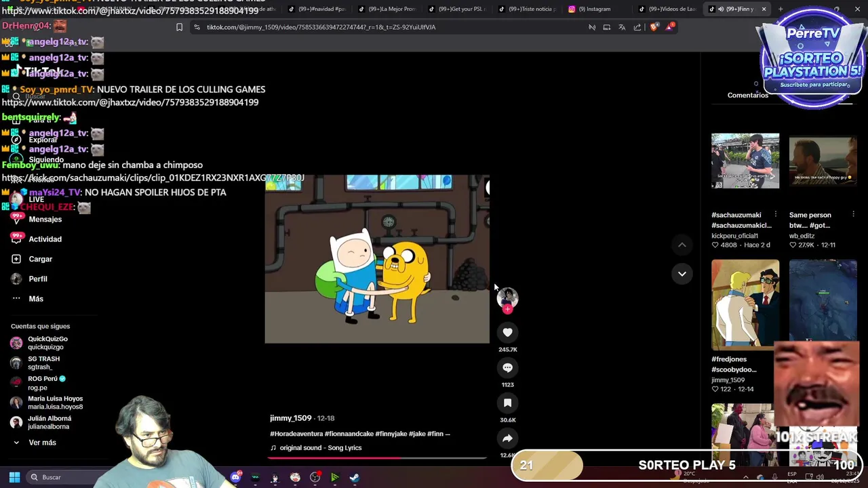Go to the previous video with up arrow
Screen dimensions: 868x488
682,245
